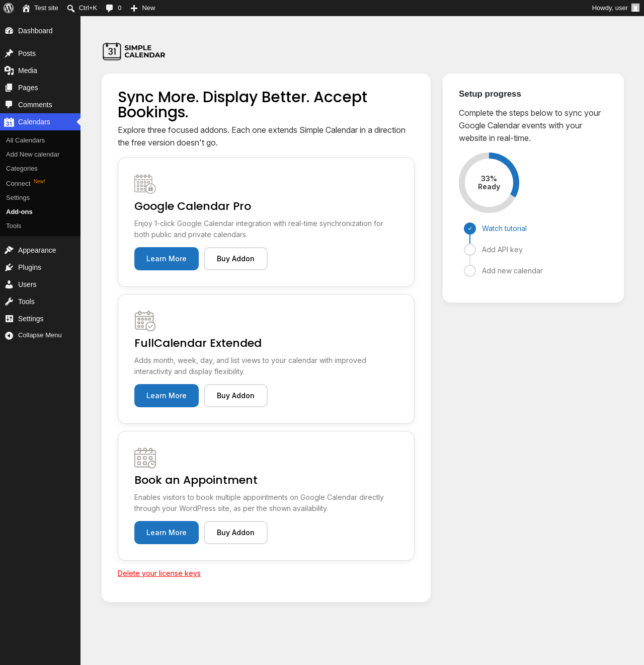Click the Plugins plug icon
The height and width of the screenshot is (665, 644).
(9, 267)
